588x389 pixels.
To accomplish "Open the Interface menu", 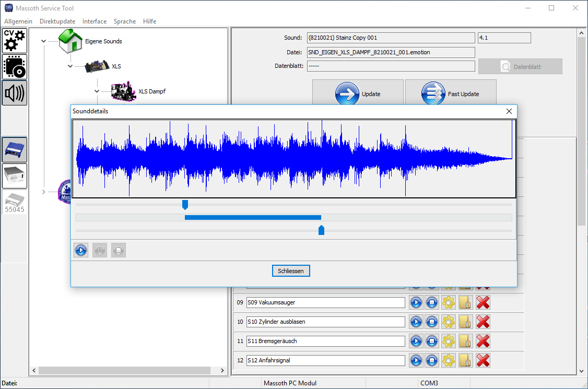I will point(95,21).
